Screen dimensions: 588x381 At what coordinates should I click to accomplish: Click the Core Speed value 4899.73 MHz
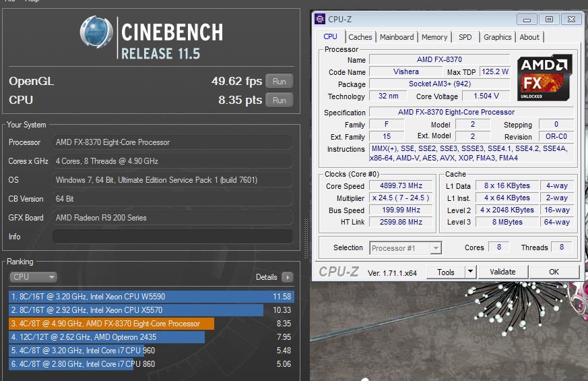click(401, 185)
